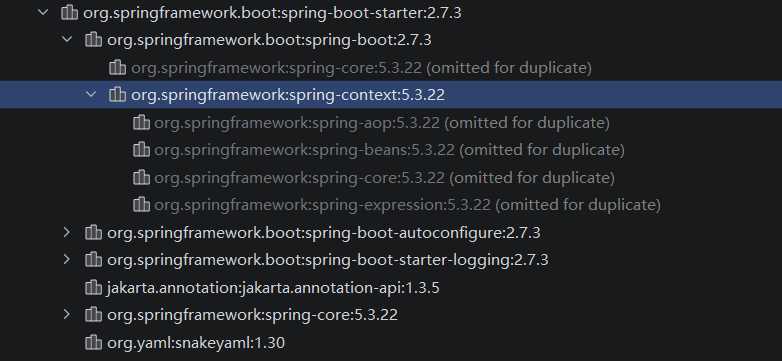
Task: Collapse the spring-boot:2.7.3 node
Action: click(67, 39)
